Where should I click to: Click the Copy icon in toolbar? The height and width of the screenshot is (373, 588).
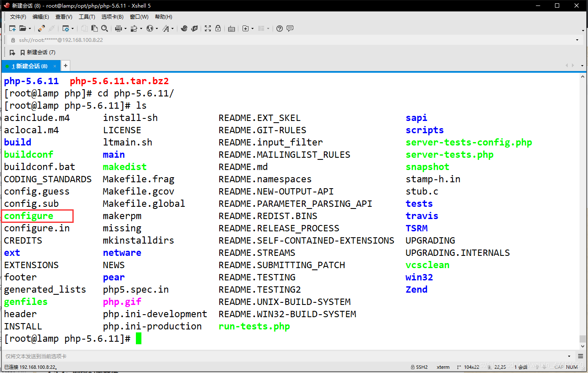tap(84, 28)
